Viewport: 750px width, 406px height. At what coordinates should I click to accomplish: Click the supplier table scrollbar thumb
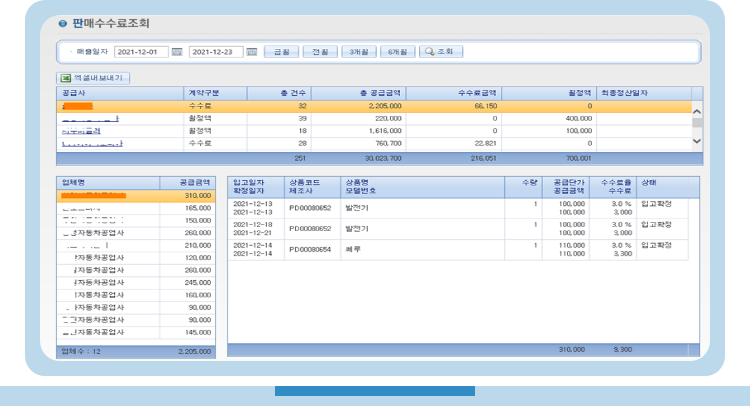click(x=697, y=122)
